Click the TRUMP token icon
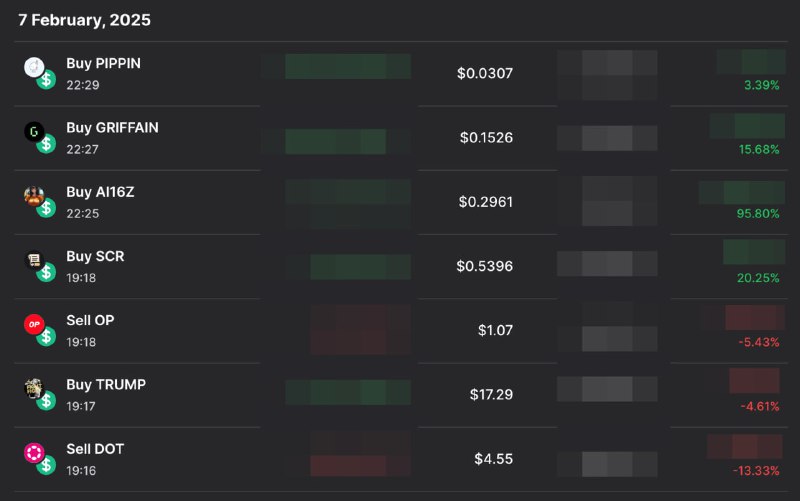Screen dimensions: 800x501 click(x=34, y=389)
